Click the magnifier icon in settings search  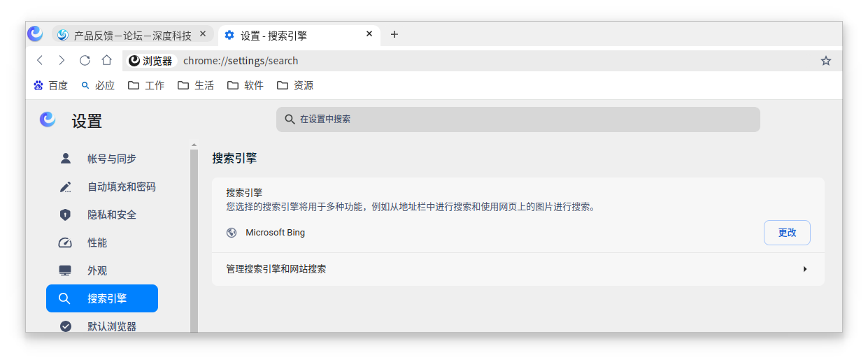[x=290, y=120]
